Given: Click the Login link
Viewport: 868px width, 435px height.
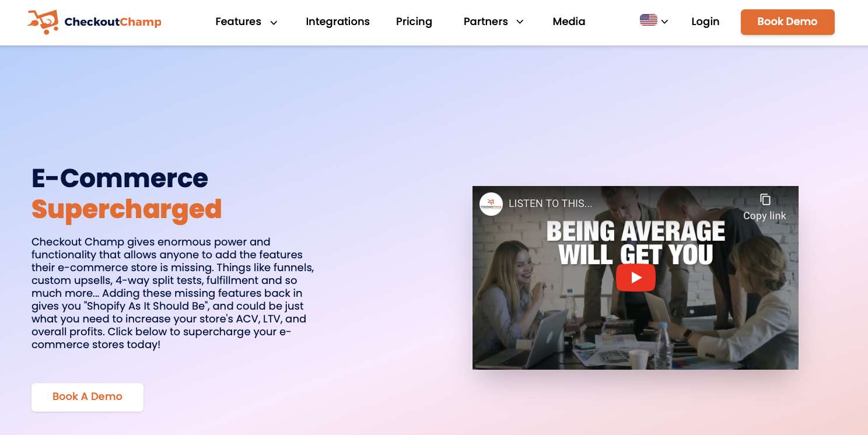Looking at the screenshot, I should [x=705, y=22].
